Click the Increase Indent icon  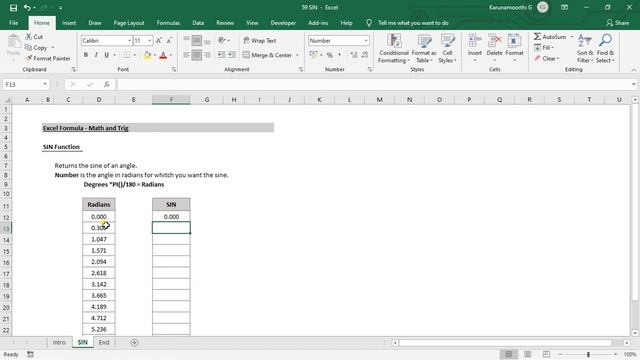pyautogui.click(x=231, y=55)
